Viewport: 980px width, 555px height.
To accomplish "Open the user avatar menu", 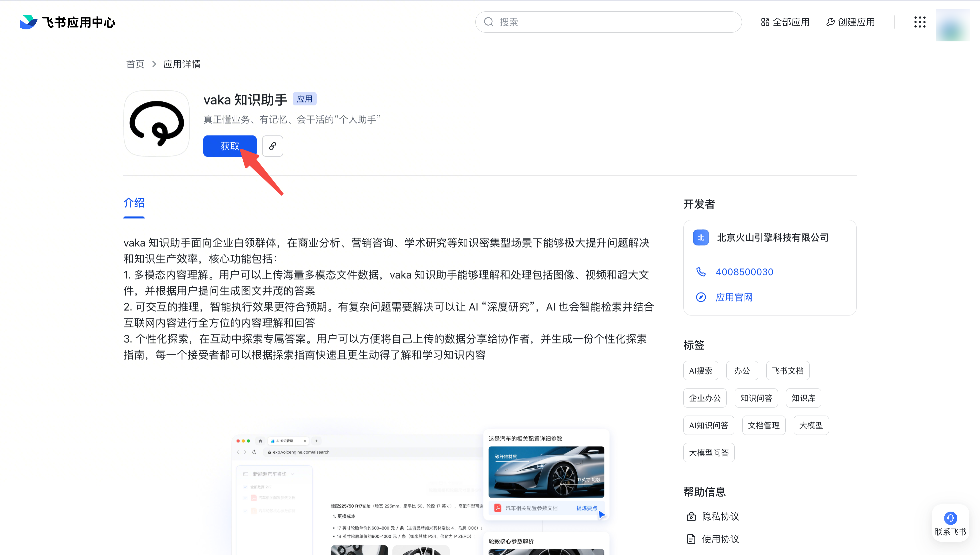I will 953,25.
